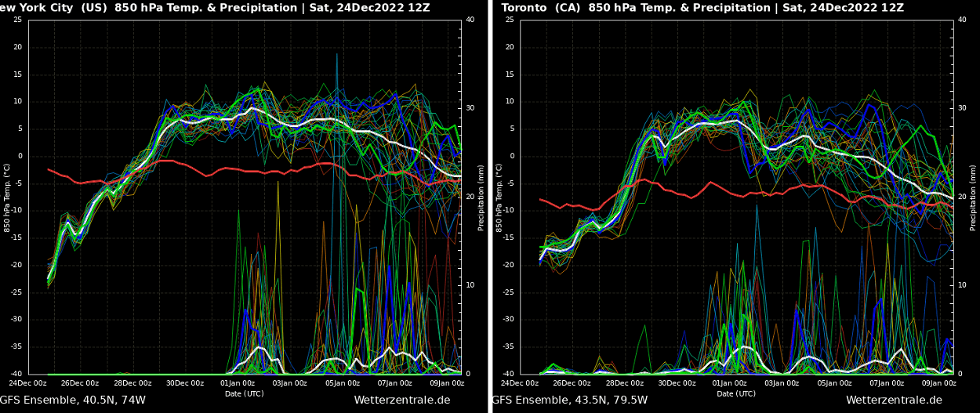Open Wetterzentrale.de link below New York chart
The height and width of the screenshot is (413, 980).
coord(401,400)
